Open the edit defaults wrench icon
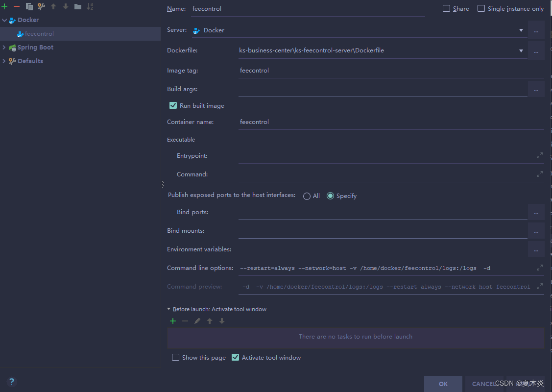552x392 pixels. pyautogui.click(x=41, y=6)
